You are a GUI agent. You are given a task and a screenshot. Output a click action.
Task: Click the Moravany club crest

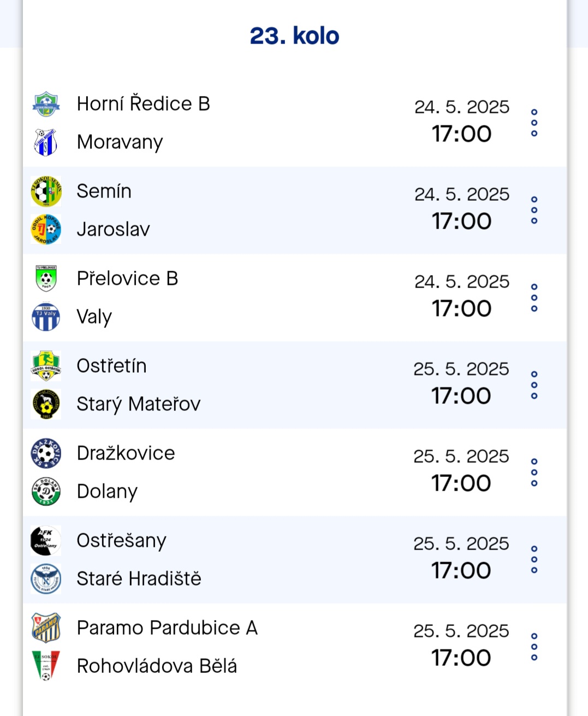[x=46, y=142]
